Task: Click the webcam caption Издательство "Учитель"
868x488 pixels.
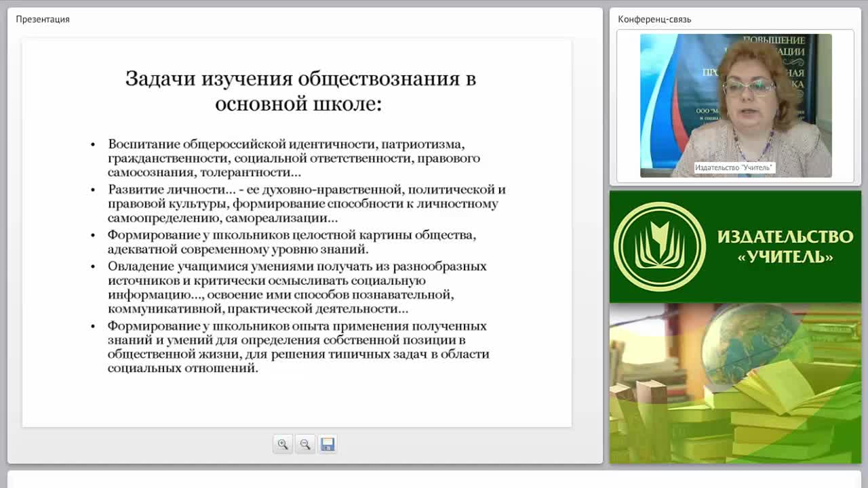Action: click(x=734, y=167)
